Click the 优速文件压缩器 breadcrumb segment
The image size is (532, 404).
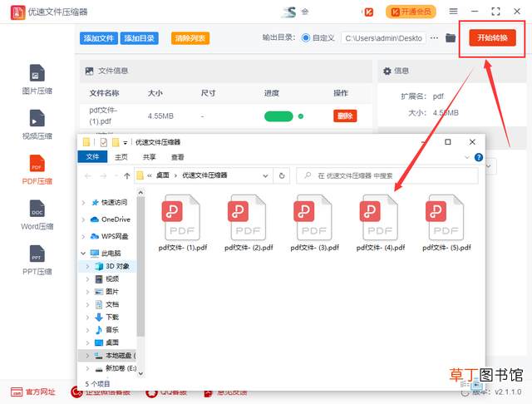tap(204, 175)
